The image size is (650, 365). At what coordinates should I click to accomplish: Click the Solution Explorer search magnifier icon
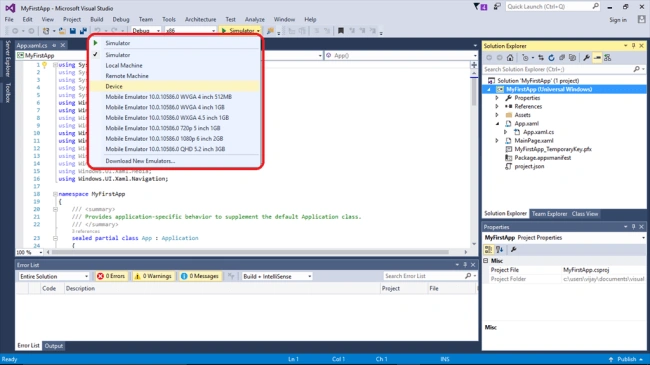pos(636,69)
